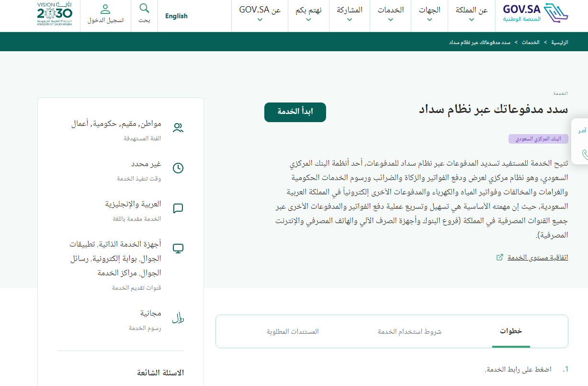Click the phone icon on side widget

[584, 154]
